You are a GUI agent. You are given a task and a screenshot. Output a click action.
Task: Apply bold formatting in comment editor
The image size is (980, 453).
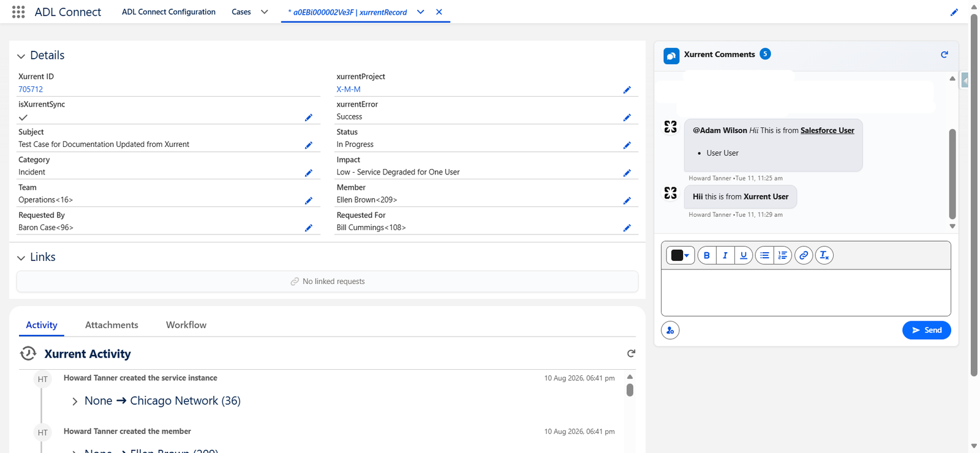[707, 255]
